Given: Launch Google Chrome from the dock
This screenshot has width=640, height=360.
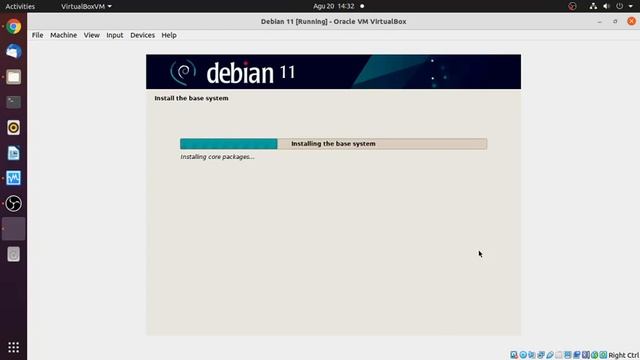Looking at the screenshot, I should pos(13,27).
